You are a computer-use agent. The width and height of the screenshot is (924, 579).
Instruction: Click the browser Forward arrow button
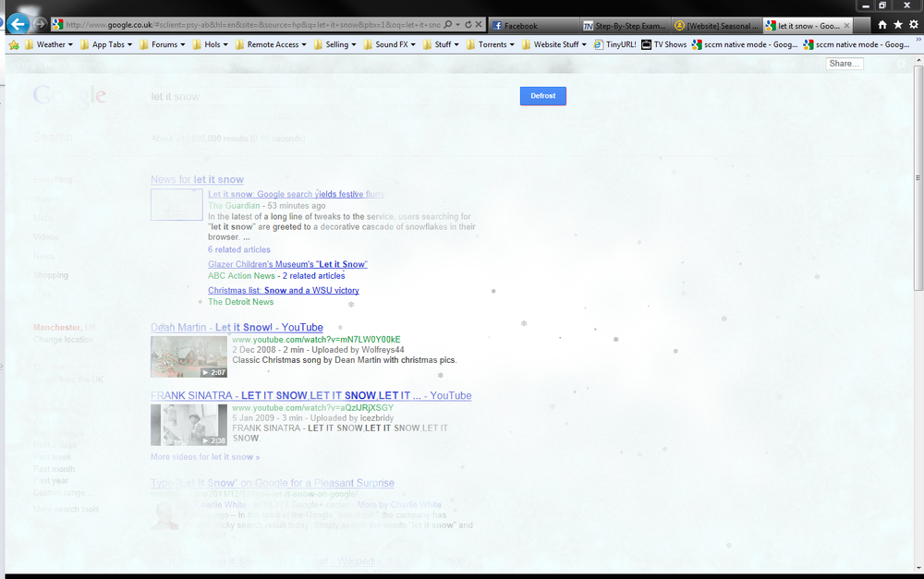point(40,24)
